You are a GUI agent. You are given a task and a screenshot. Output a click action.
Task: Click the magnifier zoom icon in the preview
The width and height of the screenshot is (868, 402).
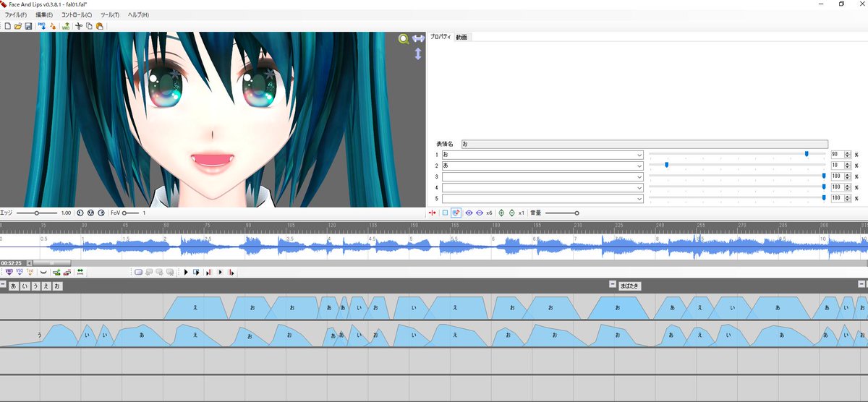pos(404,40)
